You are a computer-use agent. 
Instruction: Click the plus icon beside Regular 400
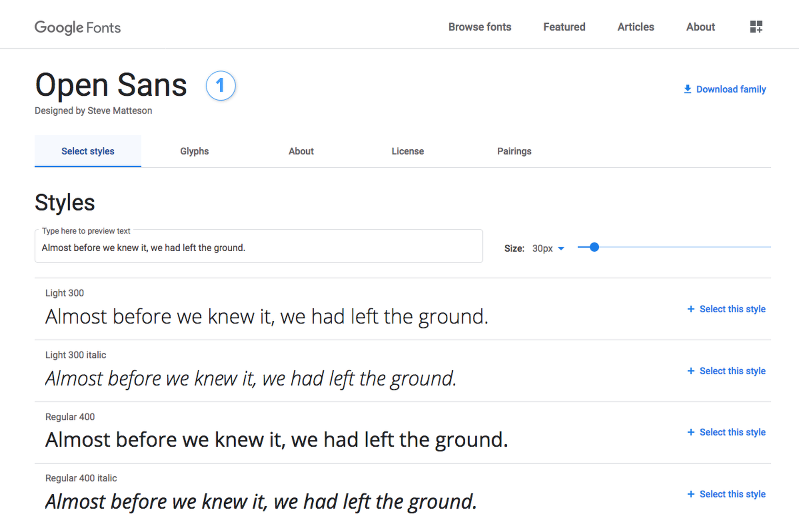click(691, 432)
